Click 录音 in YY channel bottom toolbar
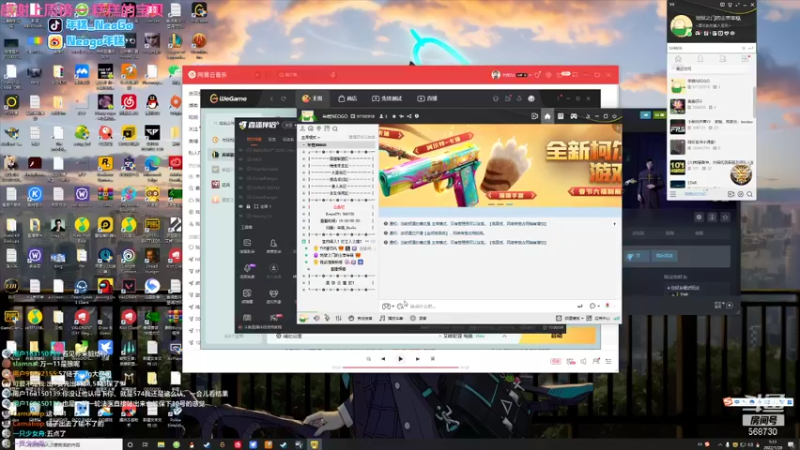This screenshot has height=450, width=800. [418, 318]
